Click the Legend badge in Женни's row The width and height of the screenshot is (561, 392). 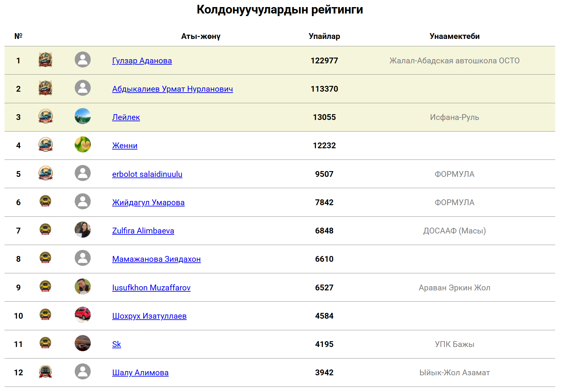[x=45, y=145]
